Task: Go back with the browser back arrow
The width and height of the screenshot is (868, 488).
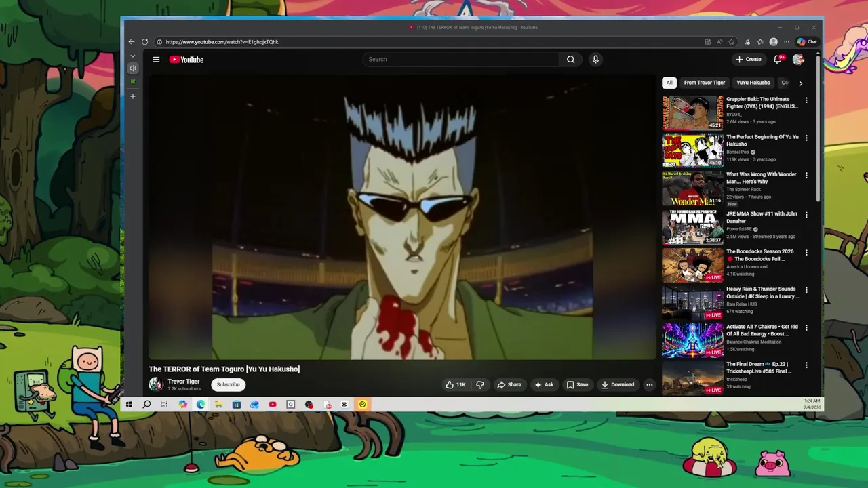Action: point(132,42)
